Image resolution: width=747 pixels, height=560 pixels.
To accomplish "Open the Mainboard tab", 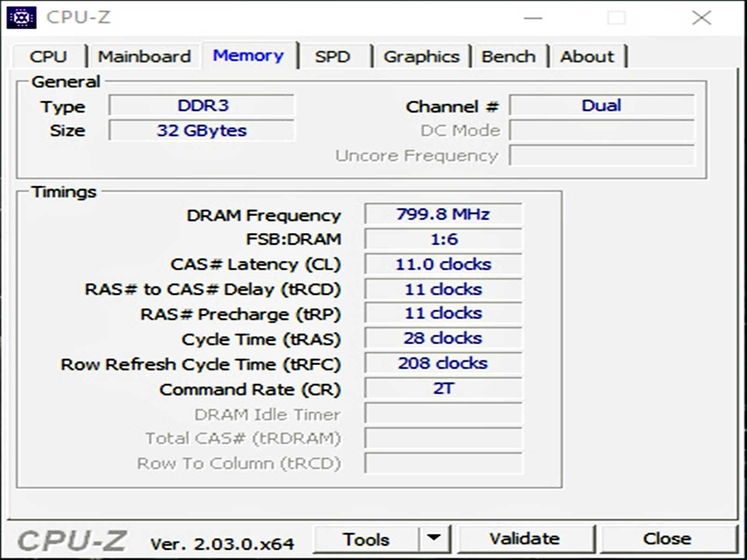I will coord(144,56).
